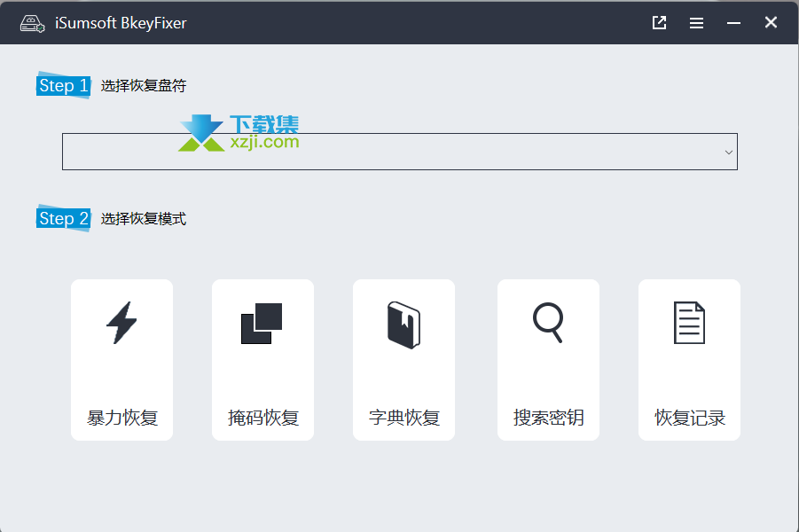The height and width of the screenshot is (532, 799).
Task: Minimize the BkeyFixer window
Action: pos(733,23)
